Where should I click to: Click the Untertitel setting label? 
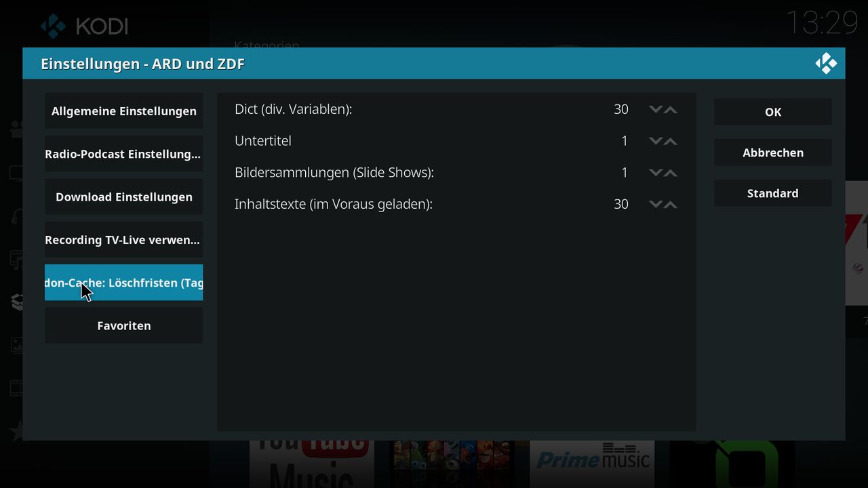click(263, 141)
